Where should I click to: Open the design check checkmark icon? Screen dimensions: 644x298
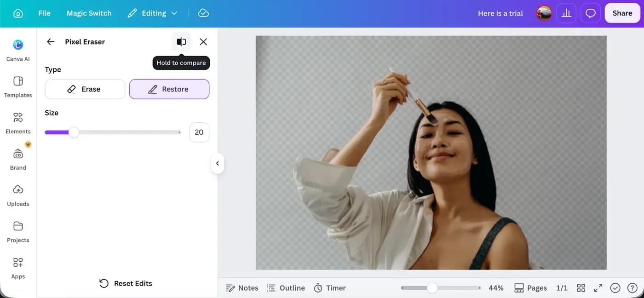(x=615, y=288)
